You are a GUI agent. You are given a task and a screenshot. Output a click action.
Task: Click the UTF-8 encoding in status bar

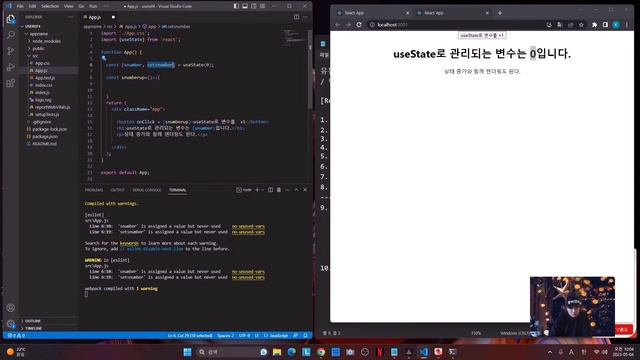point(244,336)
